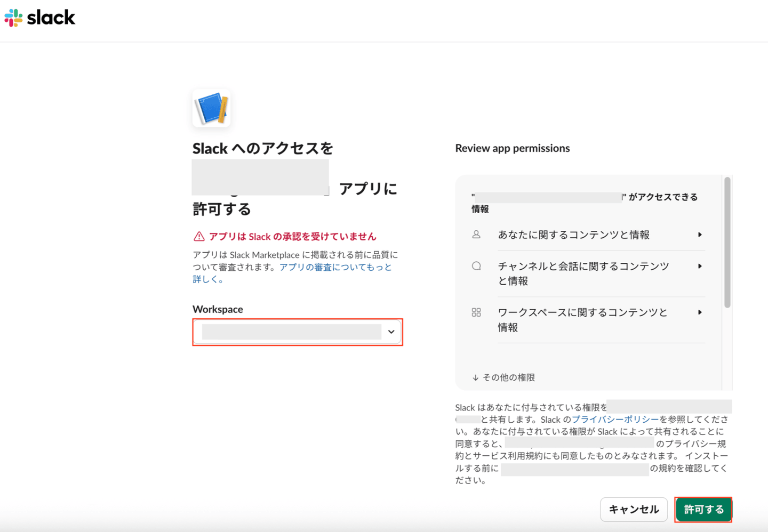Click the permissions panel scrollbar
This screenshot has height=532, width=768.
pyautogui.click(x=727, y=243)
